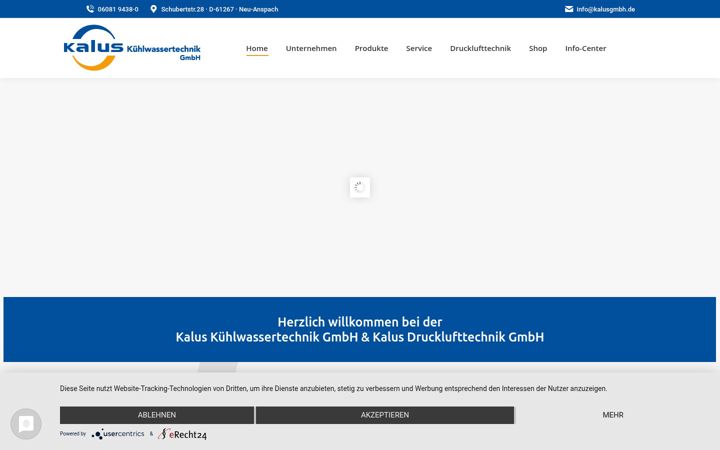Click the location pin icon
720x450 pixels.
point(153,9)
